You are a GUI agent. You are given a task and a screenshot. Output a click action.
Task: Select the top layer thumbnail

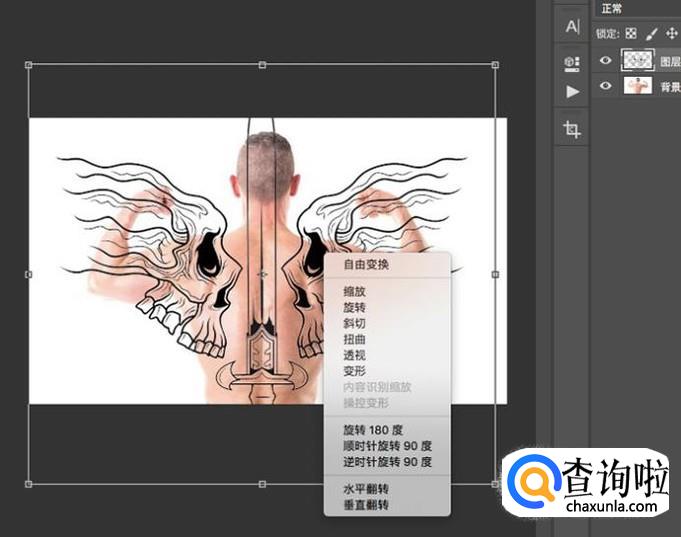tap(637, 61)
